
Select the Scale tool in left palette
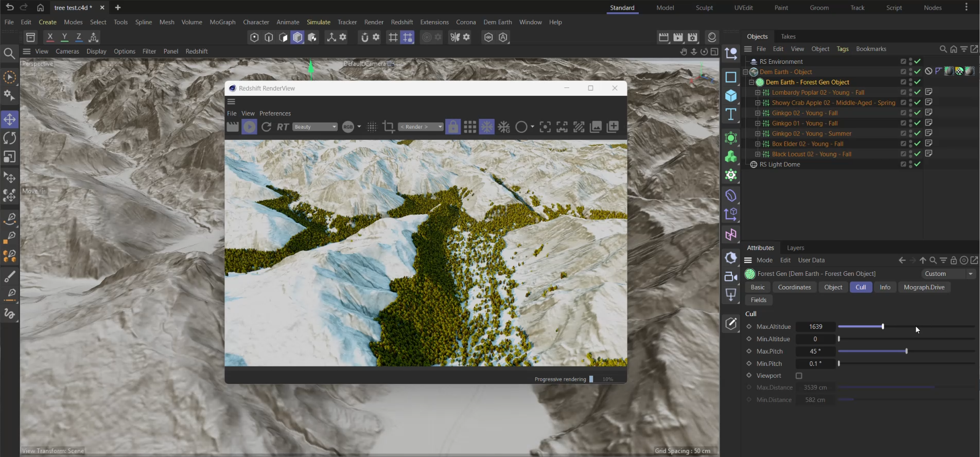pos(10,156)
